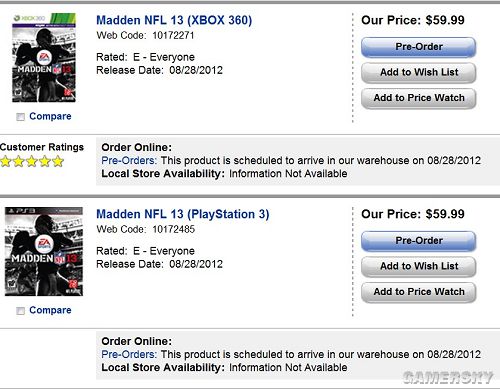
Task: Open Pre-Orders link in Xbox 360 order info
Action: (129, 160)
